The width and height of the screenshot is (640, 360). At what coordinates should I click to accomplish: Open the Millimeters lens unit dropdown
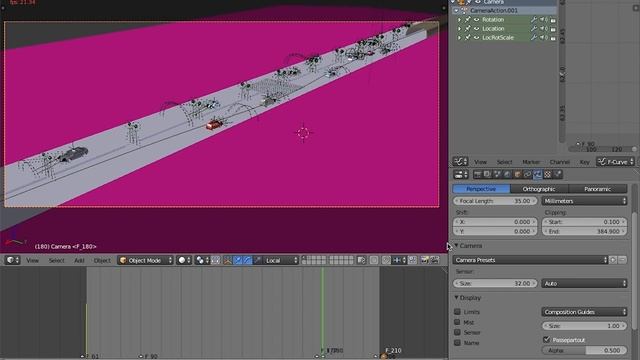coord(584,201)
